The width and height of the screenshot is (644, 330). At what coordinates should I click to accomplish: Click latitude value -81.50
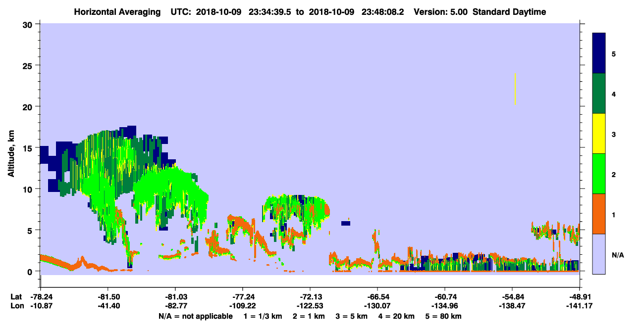tap(107, 296)
